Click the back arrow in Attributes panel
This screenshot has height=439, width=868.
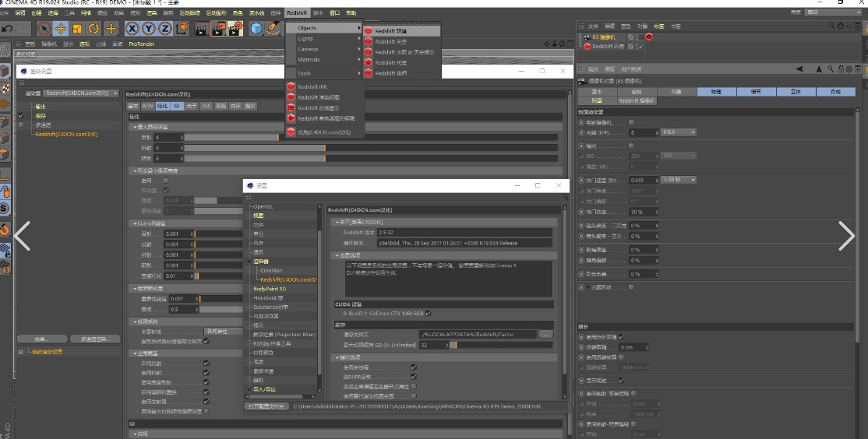pyautogui.click(x=799, y=69)
